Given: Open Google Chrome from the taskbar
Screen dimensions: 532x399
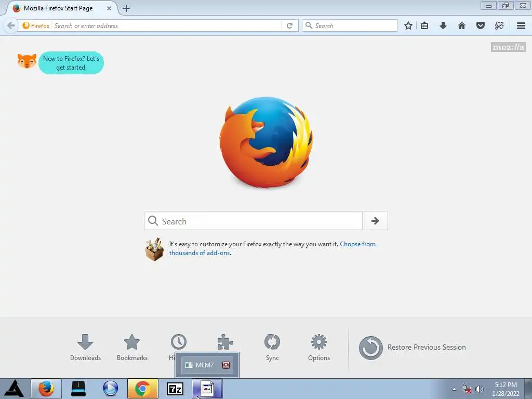Looking at the screenshot, I should [143, 389].
